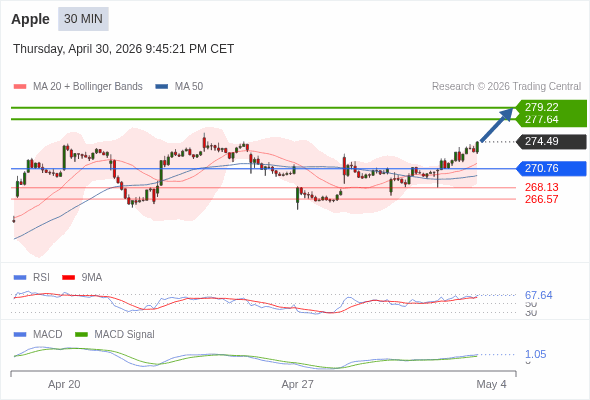Screen dimensions: 590x400
Task: Click the blue upward trend arrow
Action: (497, 125)
